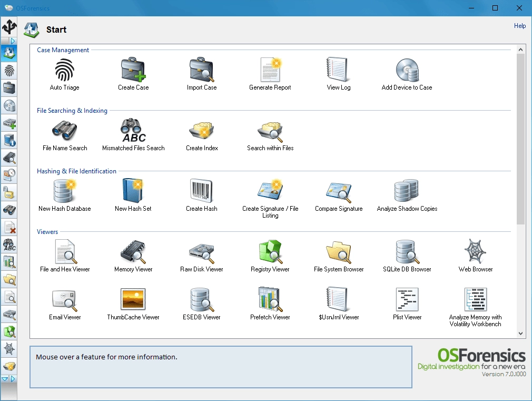This screenshot has width=532, height=401.
Task: Click the vertical scrollbar thumb
Action: tap(520, 139)
